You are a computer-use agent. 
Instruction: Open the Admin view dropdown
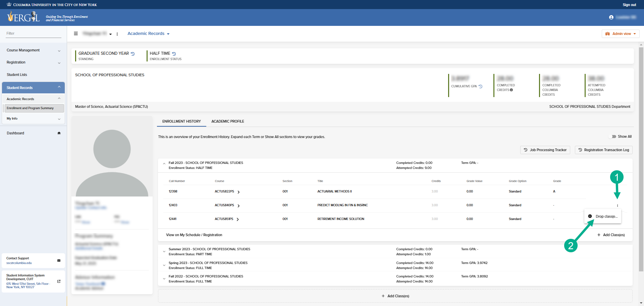(x=621, y=34)
